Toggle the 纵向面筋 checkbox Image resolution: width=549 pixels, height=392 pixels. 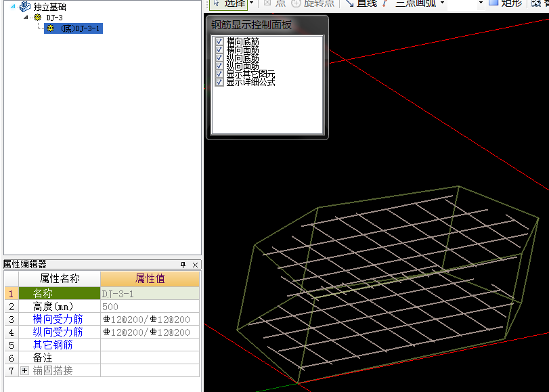click(219, 66)
